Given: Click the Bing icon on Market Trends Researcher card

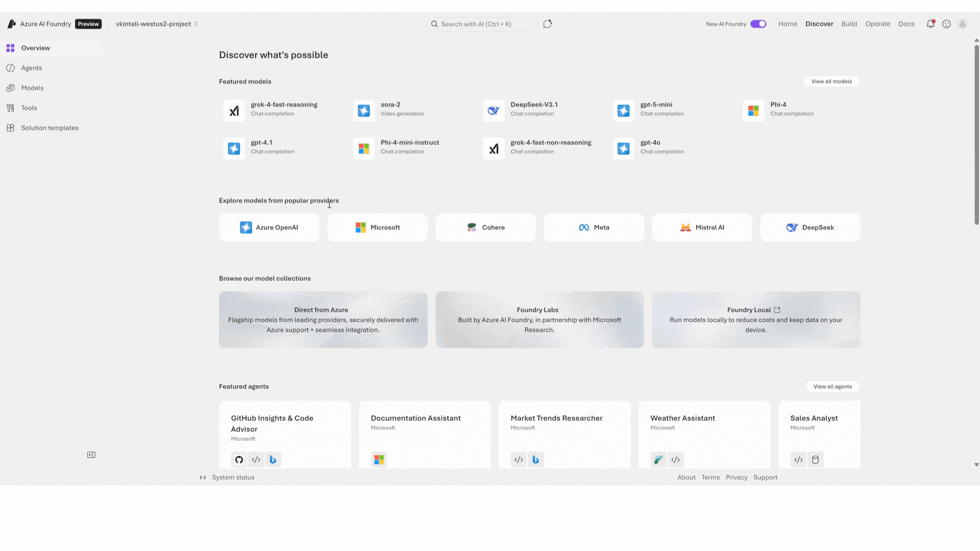Looking at the screenshot, I should click(535, 459).
